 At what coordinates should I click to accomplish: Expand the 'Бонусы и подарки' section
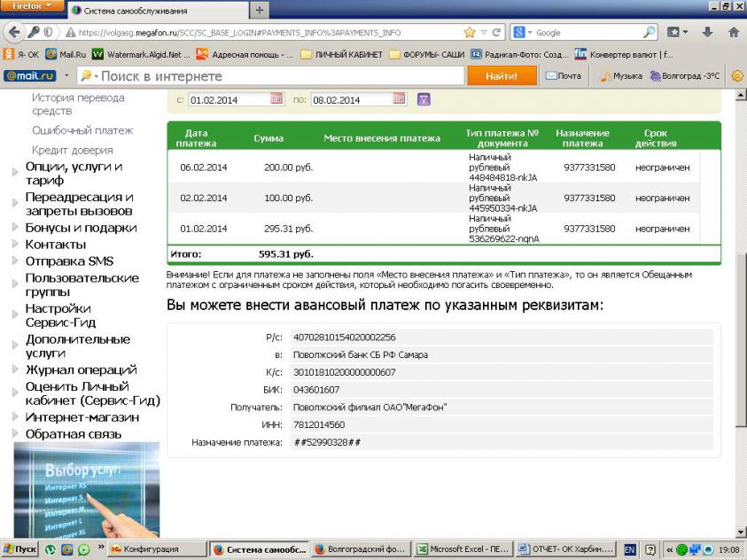click(81, 228)
